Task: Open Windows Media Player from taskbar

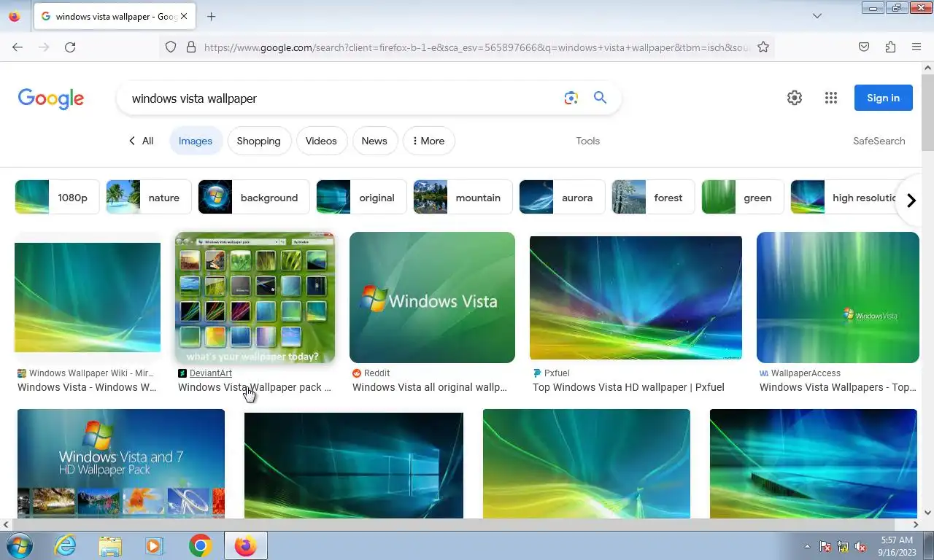Action: click(x=155, y=545)
